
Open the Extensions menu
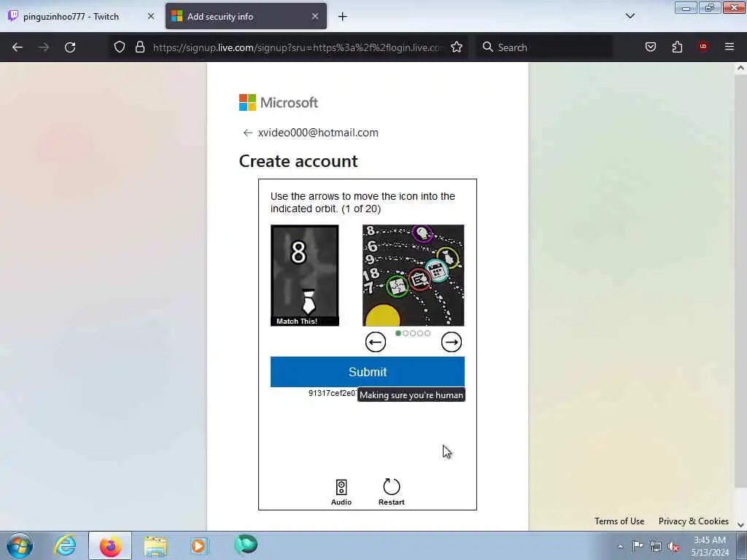click(x=677, y=47)
